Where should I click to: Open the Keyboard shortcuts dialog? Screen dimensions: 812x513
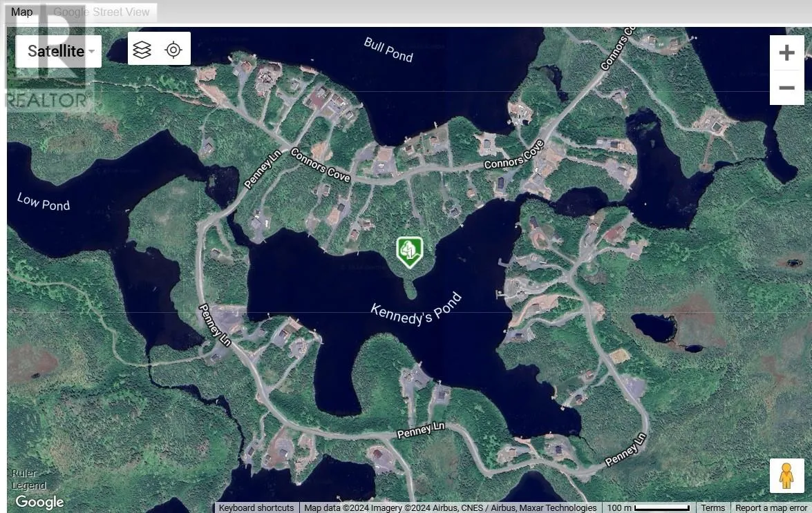click(x=256, y=507)
